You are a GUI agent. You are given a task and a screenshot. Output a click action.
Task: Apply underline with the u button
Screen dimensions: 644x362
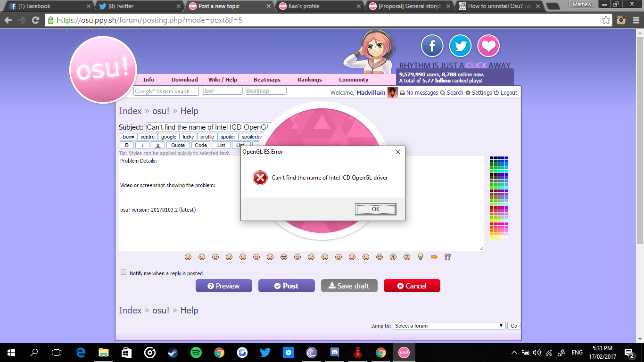point(158,145)
